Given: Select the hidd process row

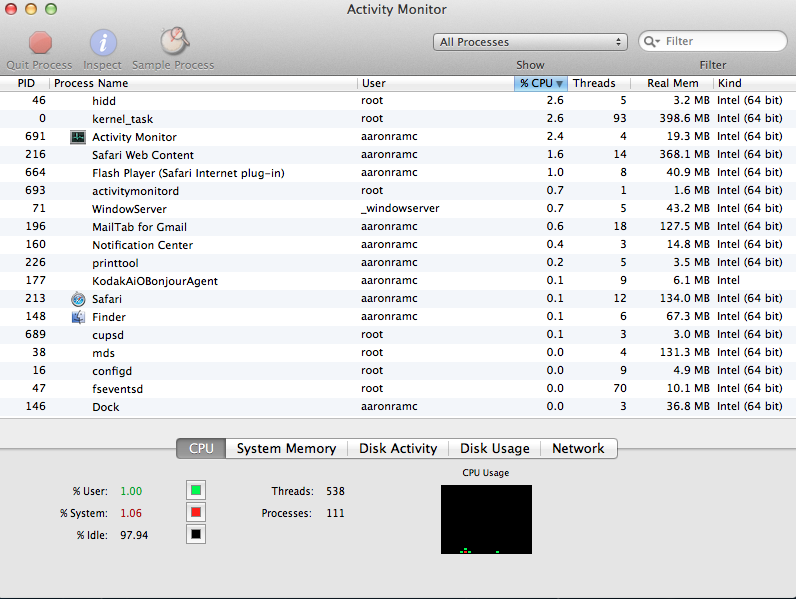Looking at the screenshot, I should point(398,101).
